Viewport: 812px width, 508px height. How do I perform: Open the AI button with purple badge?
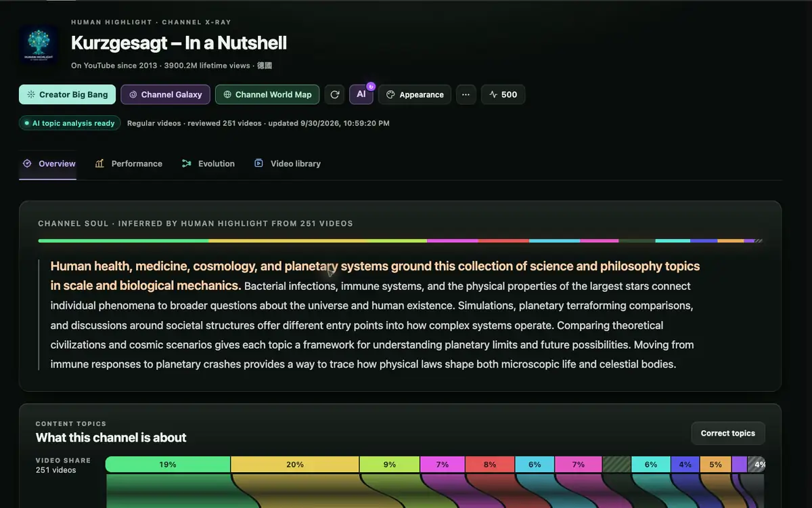(361, 94)
